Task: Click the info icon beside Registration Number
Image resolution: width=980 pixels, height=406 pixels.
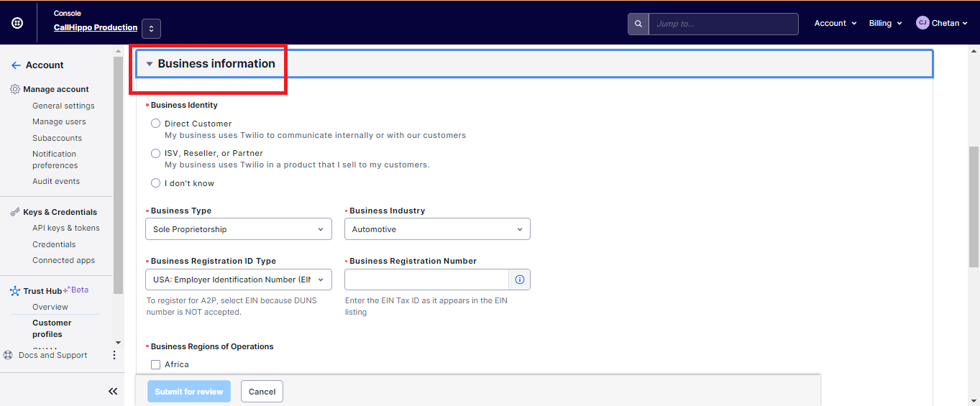Action: [x=520, y=280]
